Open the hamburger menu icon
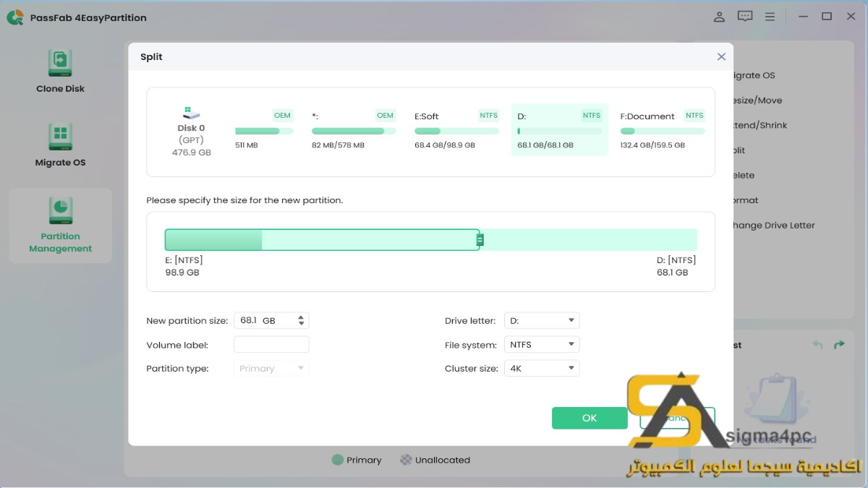The image size is (868, 488). pyautogui.click(x=770, y=17)
